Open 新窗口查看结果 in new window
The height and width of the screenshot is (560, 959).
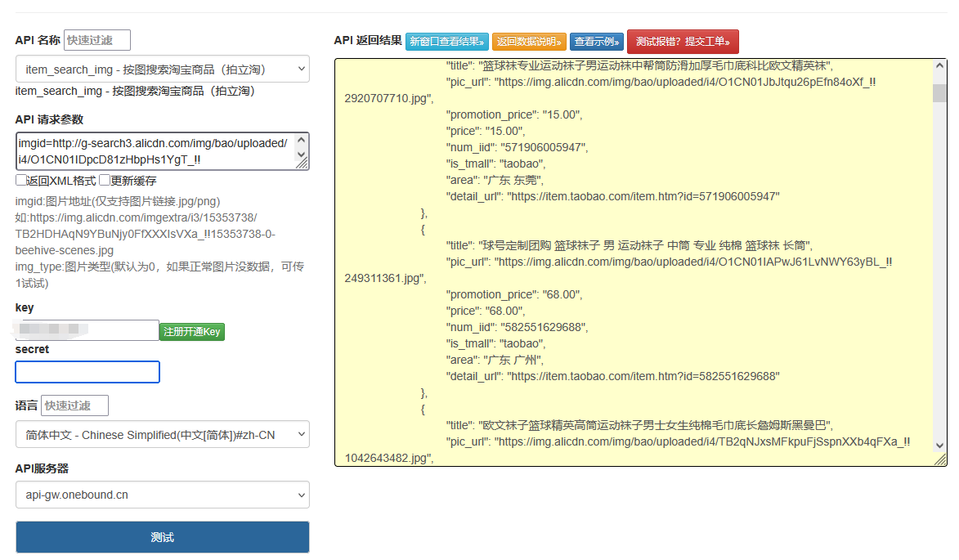tap(447, 42)
